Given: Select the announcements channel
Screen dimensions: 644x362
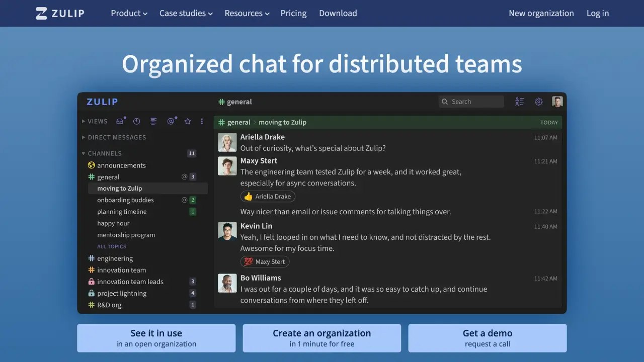Looking at the screenshot, I should pyautogui.click(x=121, y=165).
